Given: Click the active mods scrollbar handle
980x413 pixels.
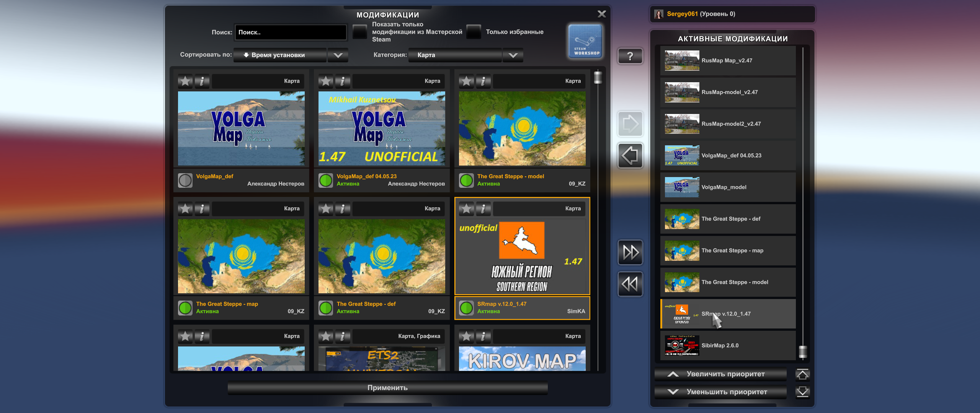Looking at the screenshot, I should tap(803, 351).
